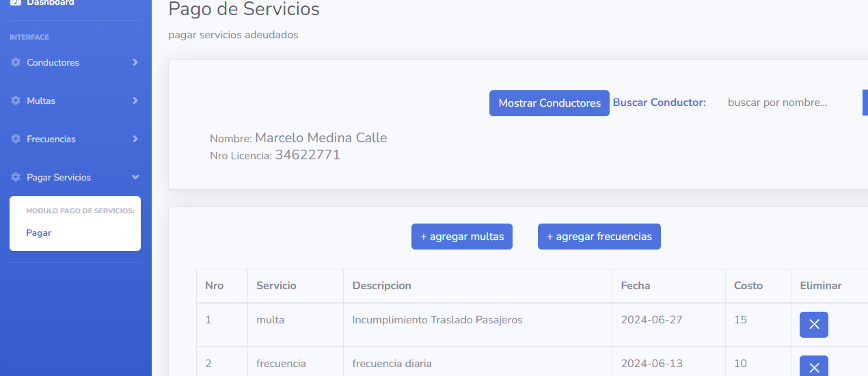Click the + agregar frecuencias button
868x376 pixels.
pyautogui.click(x=599, y=237)
